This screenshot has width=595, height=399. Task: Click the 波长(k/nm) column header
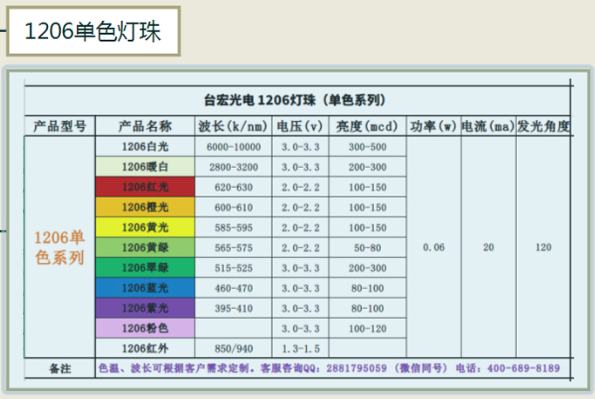tap(233, 126)
